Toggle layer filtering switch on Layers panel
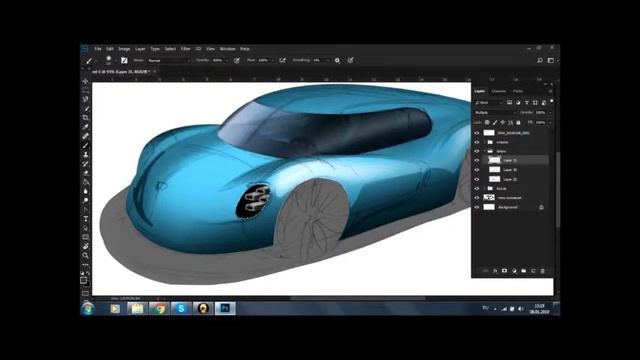The image size is (640, 360). (x=551, y=102)
